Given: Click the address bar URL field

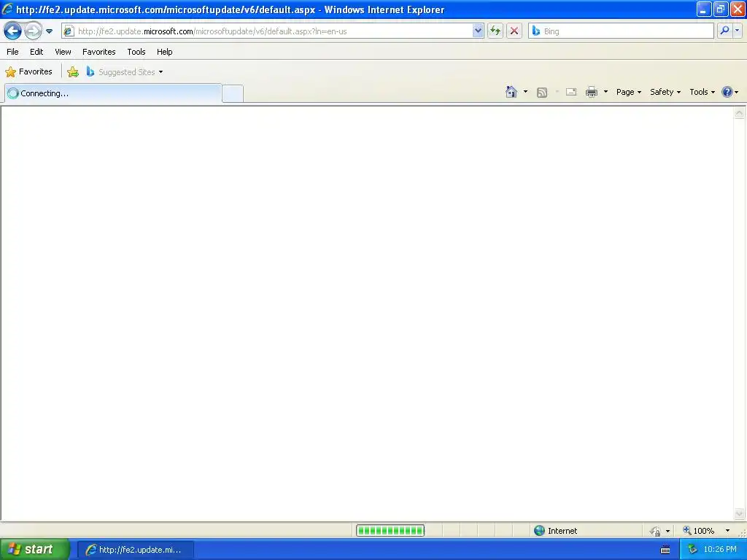Looking at the screenshot, I should [x=274, y=31].
